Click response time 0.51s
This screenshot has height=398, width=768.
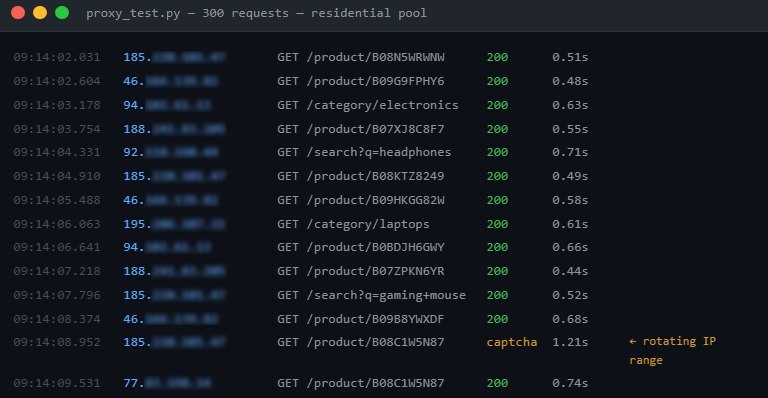(570, 57)
